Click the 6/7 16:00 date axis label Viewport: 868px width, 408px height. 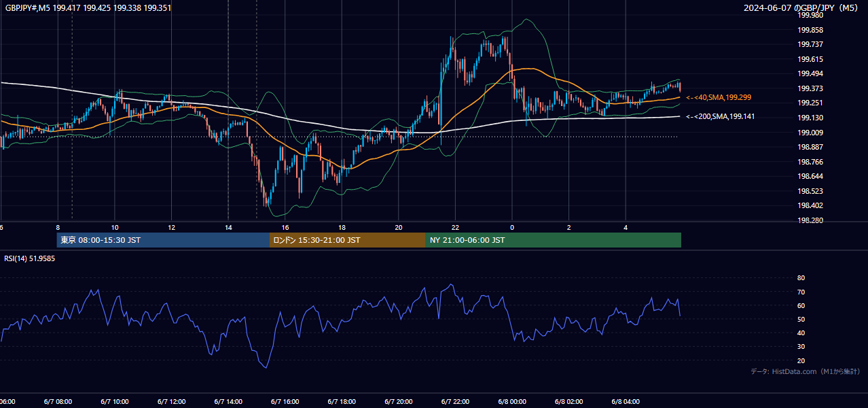(x=285, y=402)
